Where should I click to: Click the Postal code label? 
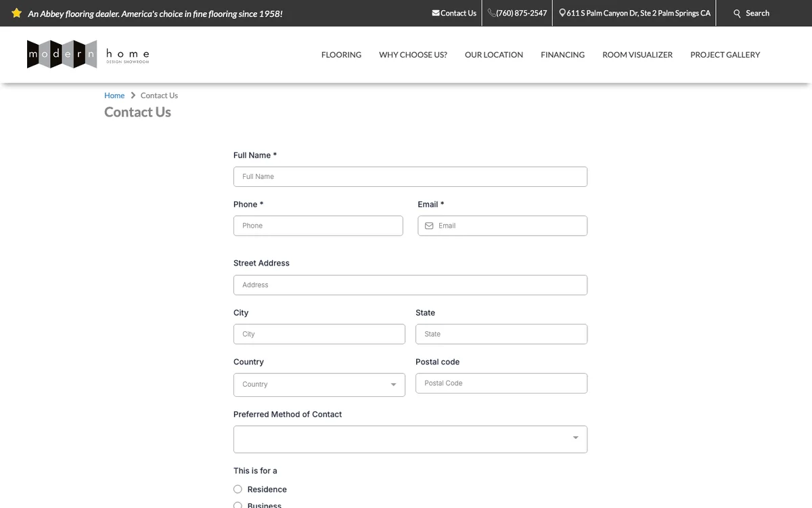click(437, 362)
